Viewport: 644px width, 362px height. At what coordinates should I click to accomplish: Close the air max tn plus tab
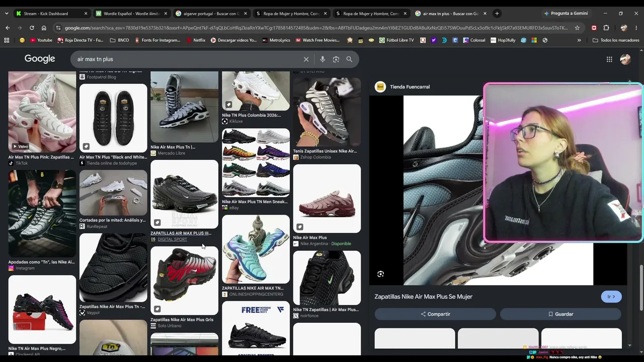[485, 14]
